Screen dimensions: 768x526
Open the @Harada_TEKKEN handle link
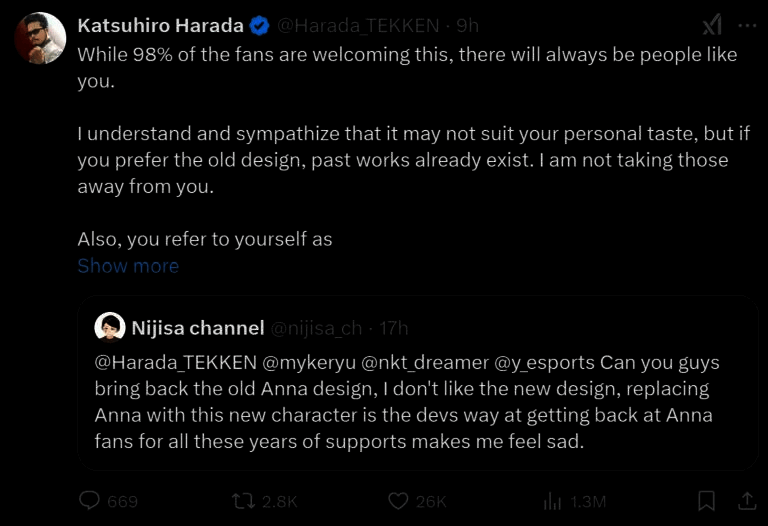pos(357,26)
